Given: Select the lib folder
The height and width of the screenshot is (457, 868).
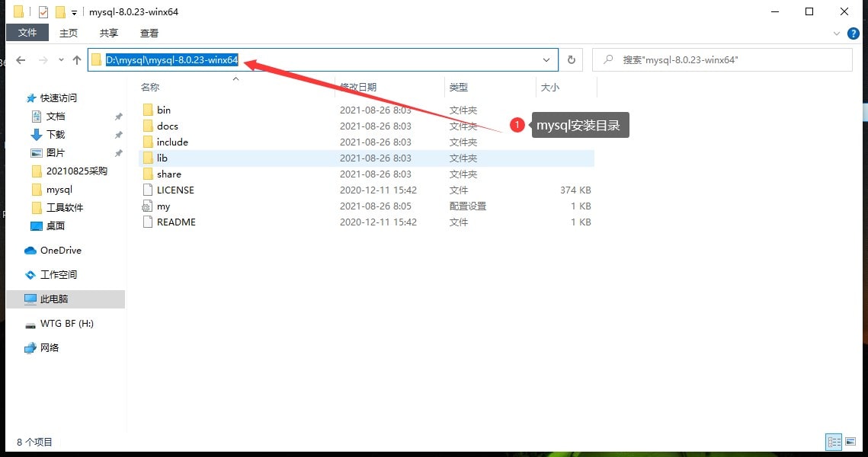Looking at the screenshot, I should pyautogui.click(x=162, y=158).
